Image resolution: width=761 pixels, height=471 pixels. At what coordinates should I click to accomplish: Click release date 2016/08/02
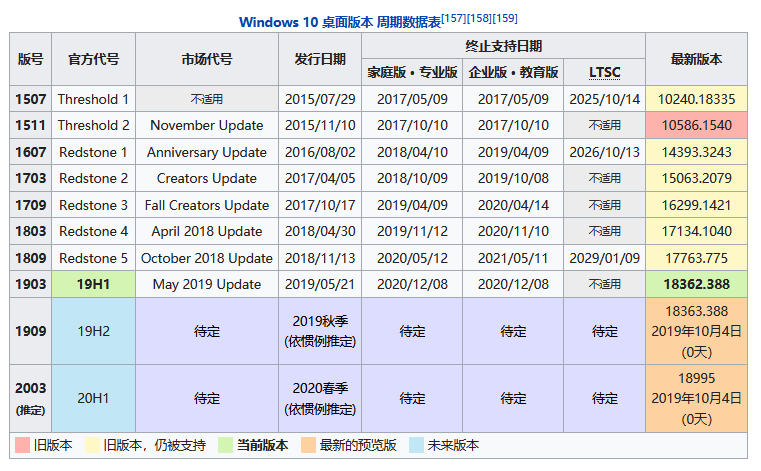[x=320, y=152]
